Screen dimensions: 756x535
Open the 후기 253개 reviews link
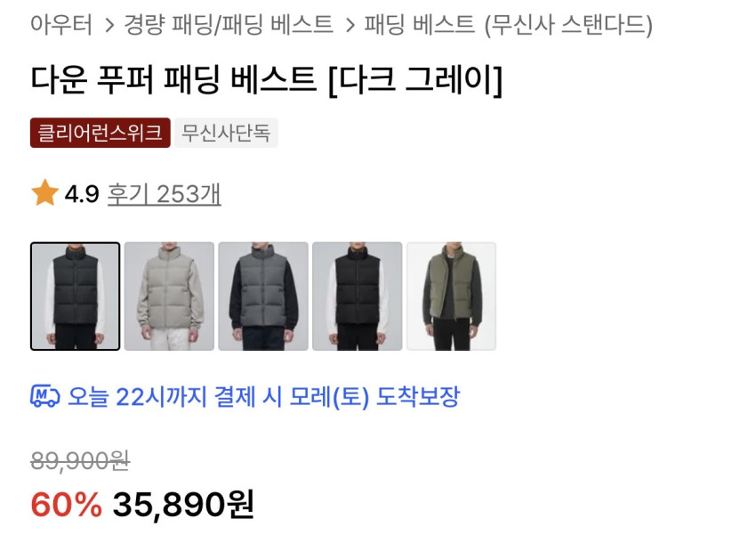point(164,194)
